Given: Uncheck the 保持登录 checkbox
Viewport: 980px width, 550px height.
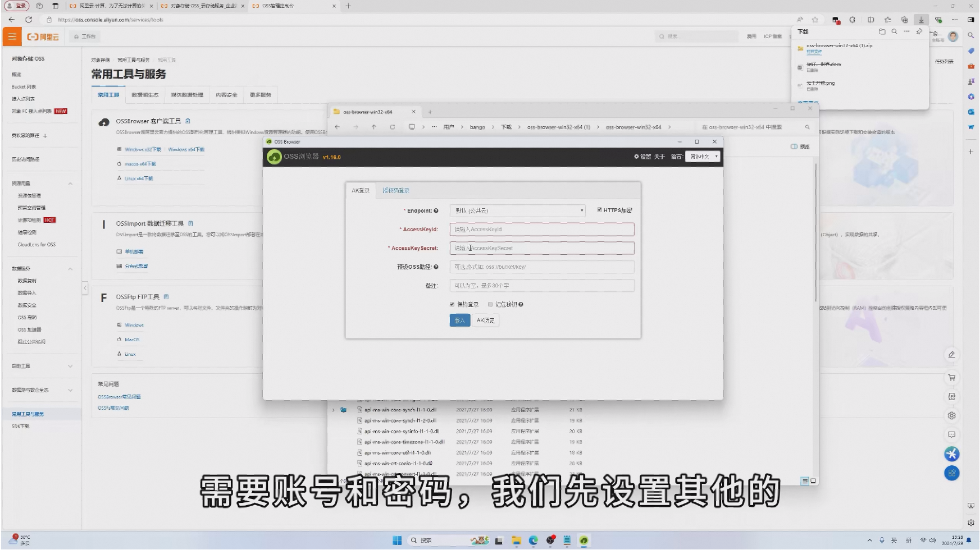Looking at the screenshot, I should click(452, 305).
